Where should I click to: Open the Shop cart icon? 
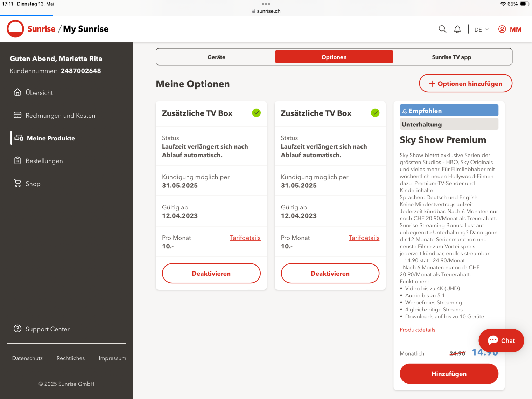tap(17, 184)
